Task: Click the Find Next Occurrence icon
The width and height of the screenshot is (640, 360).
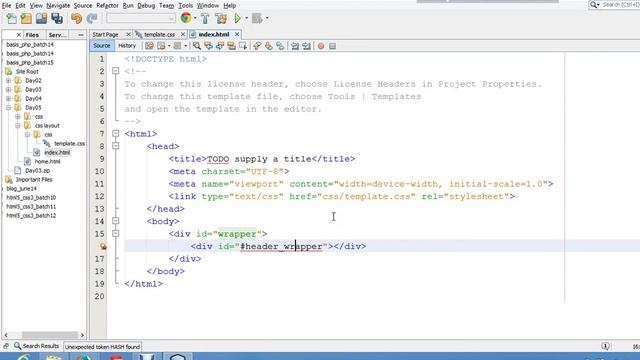Action: 220,46
